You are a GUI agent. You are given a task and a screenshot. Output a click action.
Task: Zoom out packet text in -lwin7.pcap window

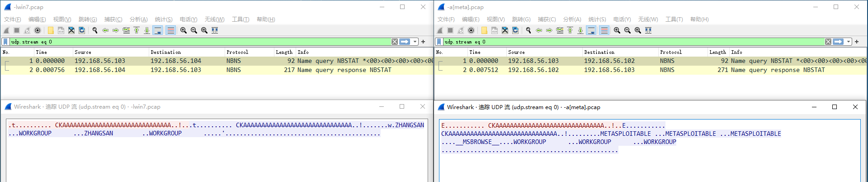tap(194, 30)
